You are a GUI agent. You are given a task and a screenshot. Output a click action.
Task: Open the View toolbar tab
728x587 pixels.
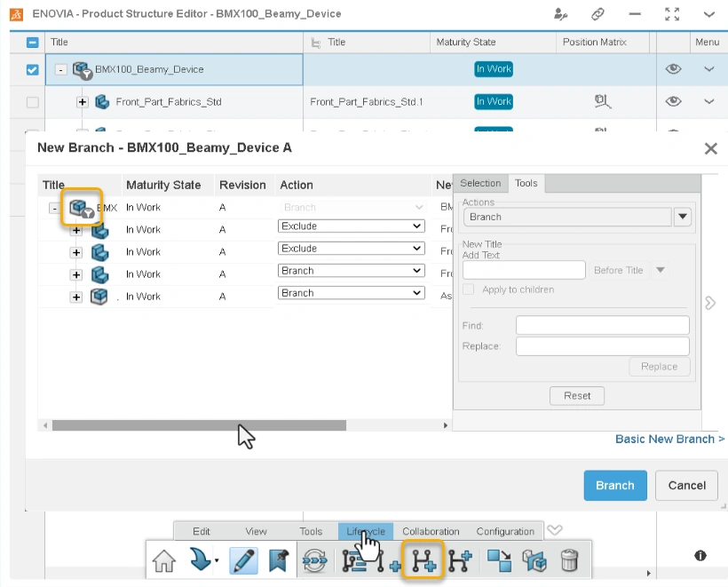pos(256,531)
